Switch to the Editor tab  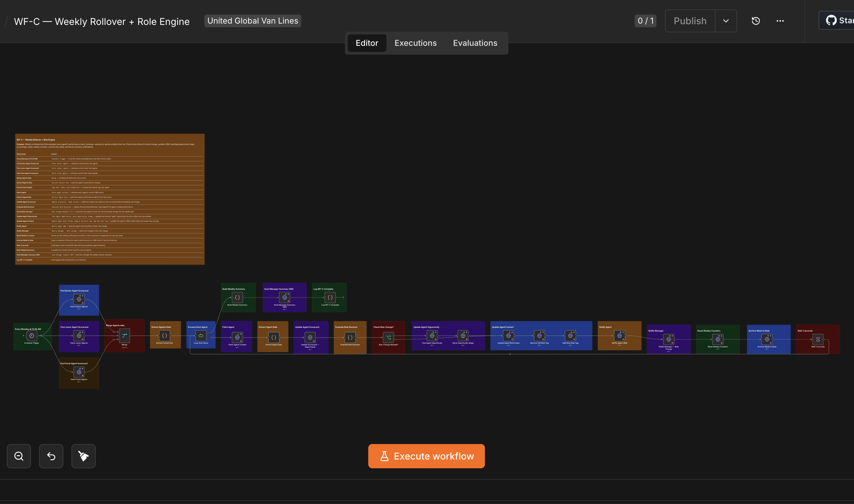(x=367, y=43)
